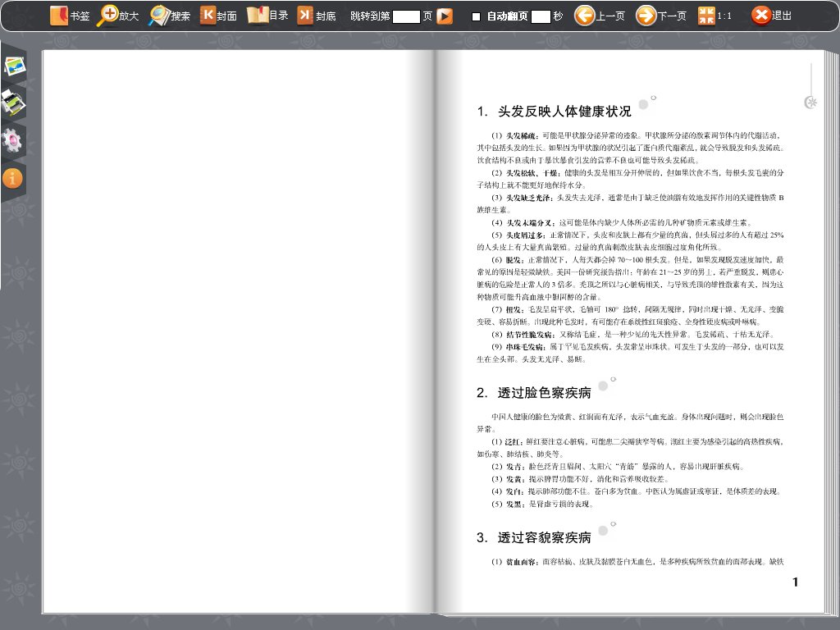Open the table of contents (目录)
The height and width of the screenshot is (630, 840).
tap(267, 16)
